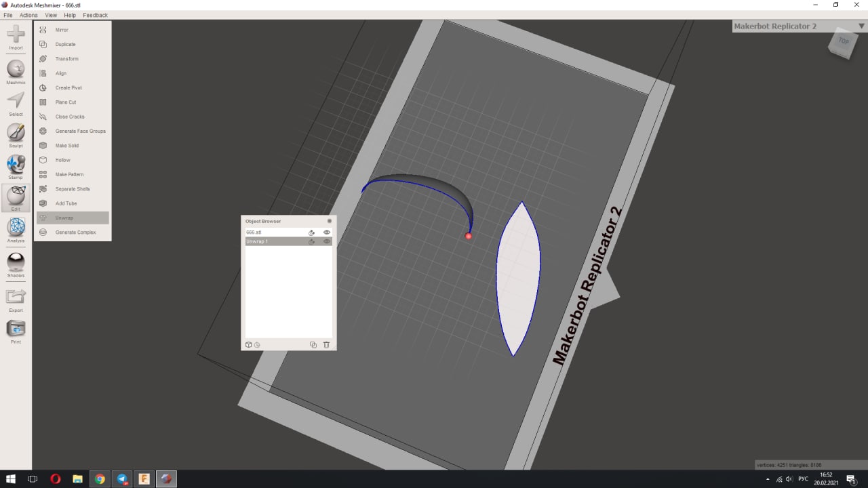Open the Analysis tool
This screenshot has height=488, width=868.
coord(16,230)
